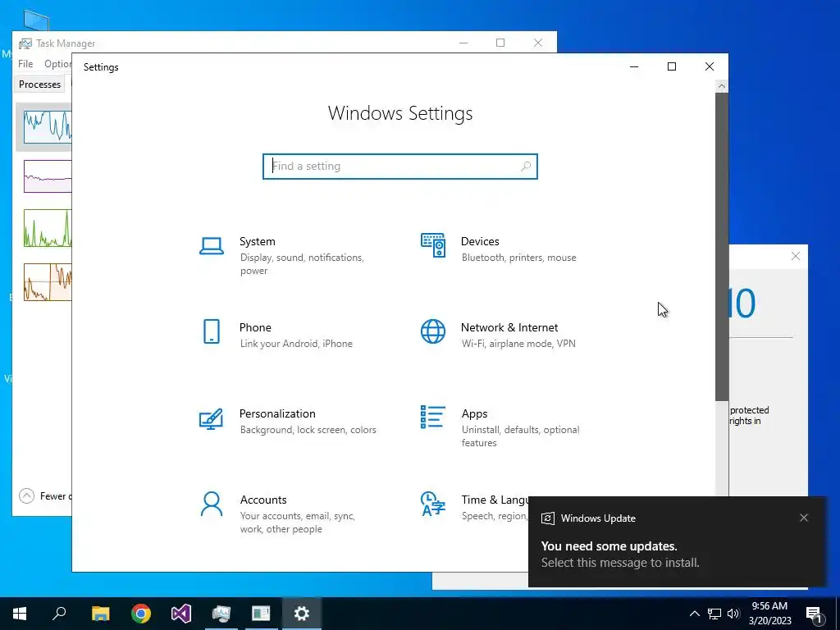
Task: Maximize the Task Manager window
Action: coord(500,43)
